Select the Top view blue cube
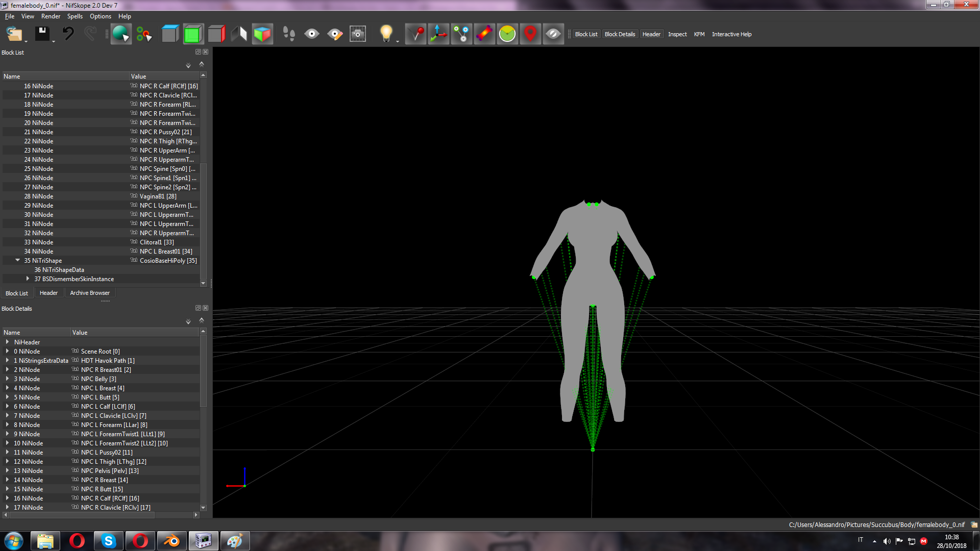 click(x=170, y=34)
